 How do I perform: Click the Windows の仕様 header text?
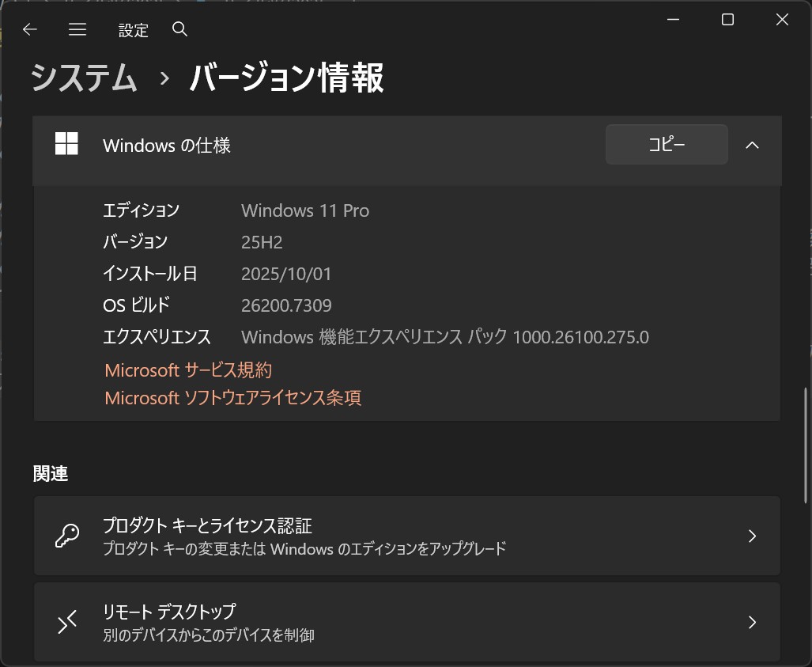click(166, 145)
